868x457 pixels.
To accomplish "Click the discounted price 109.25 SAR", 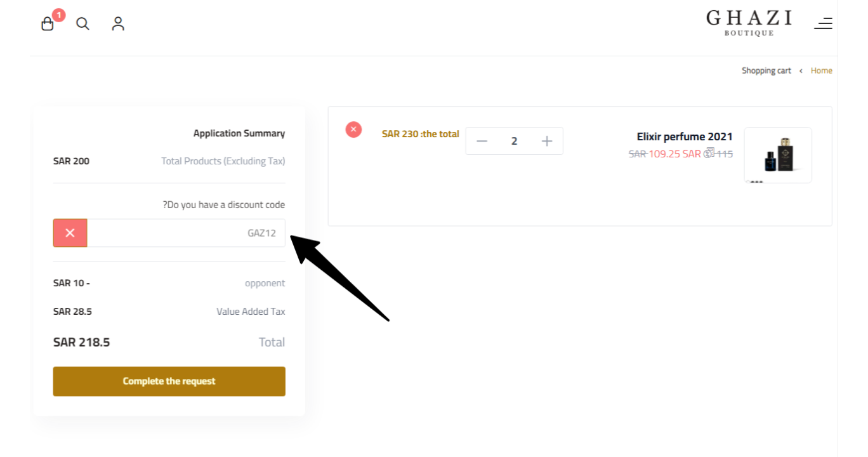I will [x=674, y=154].
